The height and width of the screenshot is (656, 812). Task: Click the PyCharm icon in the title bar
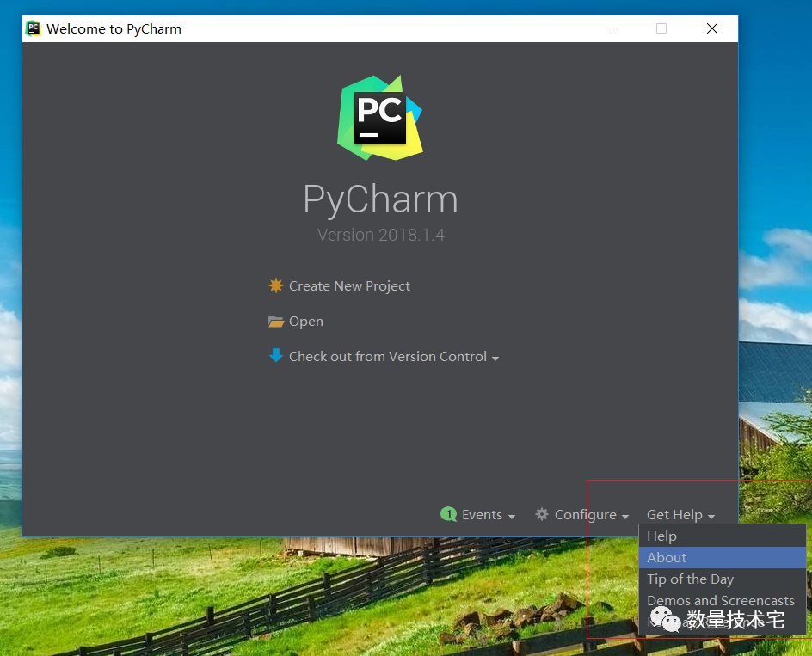click(34, 28)
